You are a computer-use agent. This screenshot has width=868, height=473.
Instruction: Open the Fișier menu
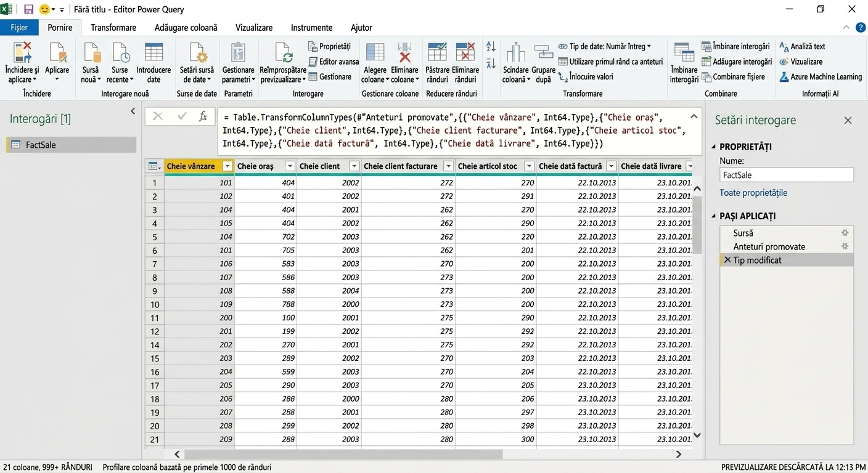(x=19, y=28)
